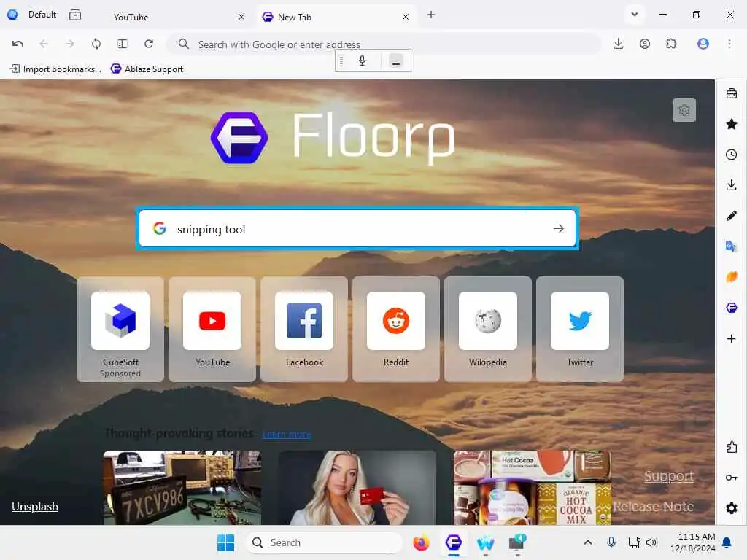Focus the address bar search field
This screenshot has width=747, height=560.
[x=384, y=44]
